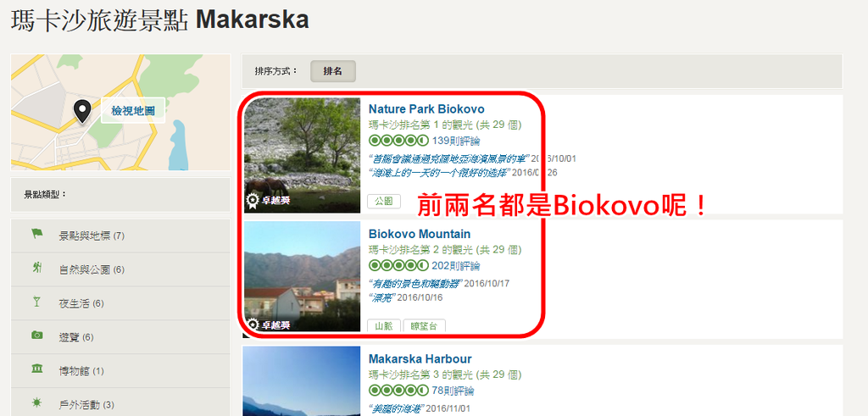This screenshot has height=416, width=868.
Task: Click the 瞭望台 category tag
Action: [x=424, y=326]
